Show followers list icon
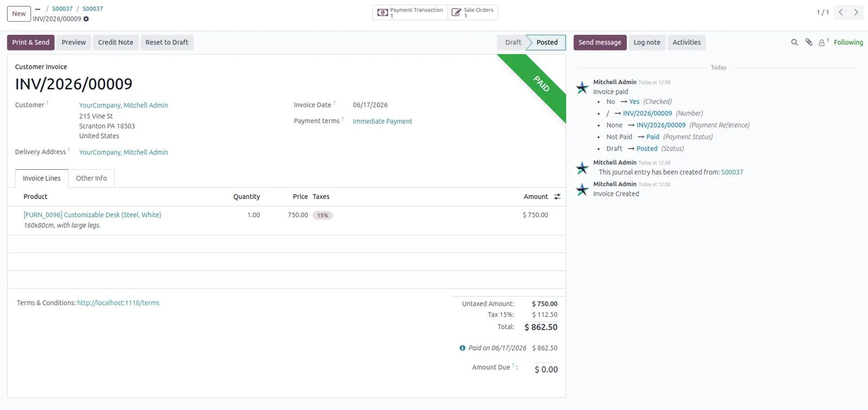This screenshot has width=868, height=410. 824,42
